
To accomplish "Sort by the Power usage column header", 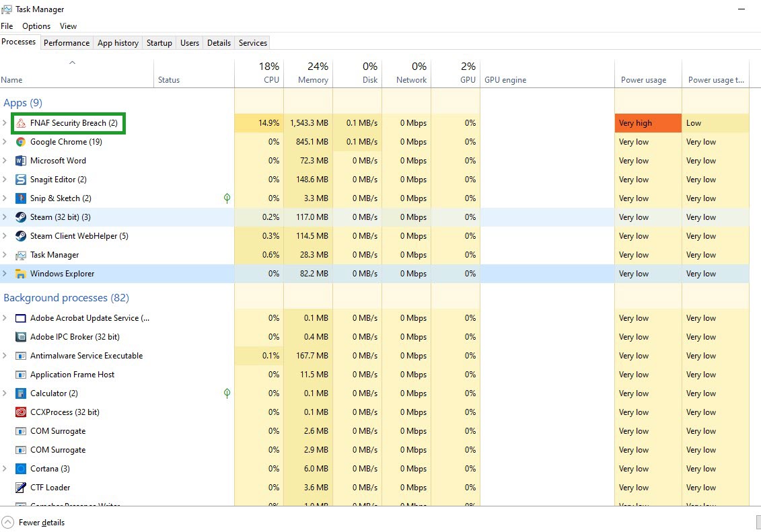I will [x=648, y=73].
